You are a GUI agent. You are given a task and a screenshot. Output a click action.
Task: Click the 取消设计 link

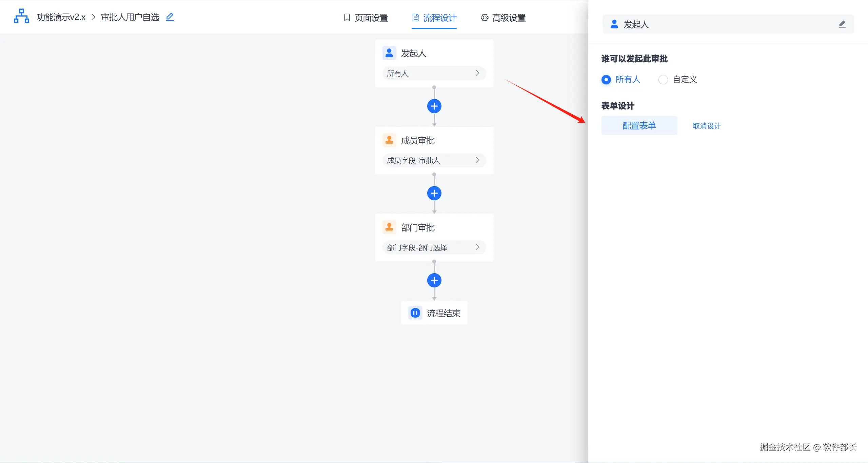tap(707, 126)
